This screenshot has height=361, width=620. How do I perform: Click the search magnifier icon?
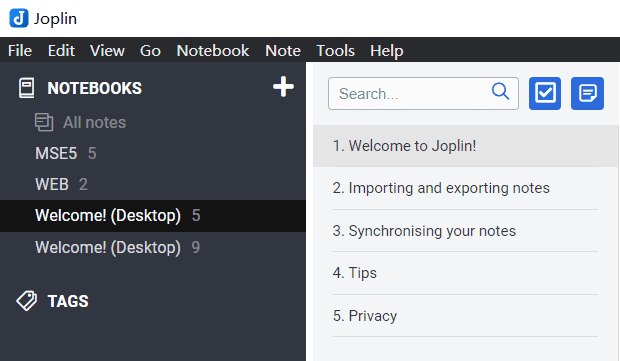click(x=500, y=91)
